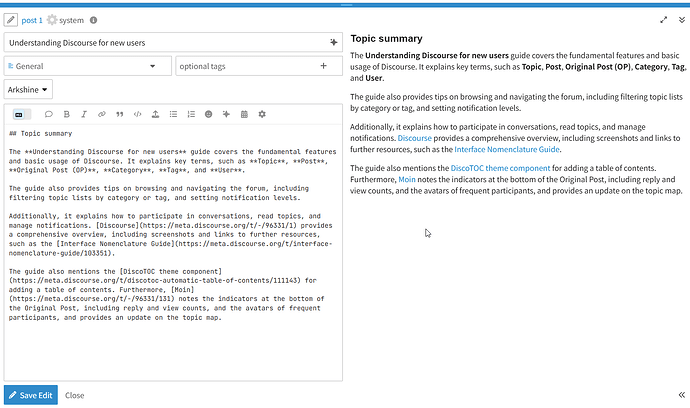Click the Topic summary heading in the preview
This screenshot has width=690, height=408.
point(386,39)
